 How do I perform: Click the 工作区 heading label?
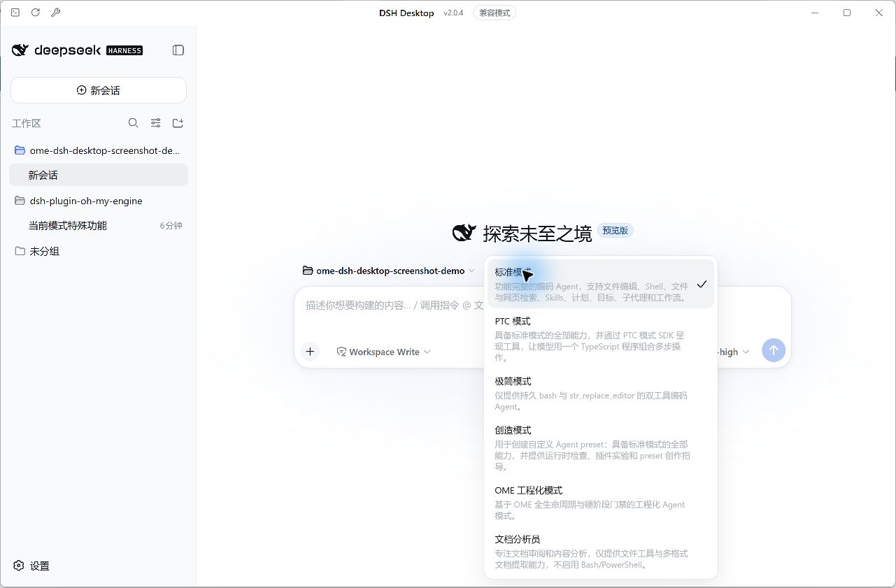(x=27, y=123)
